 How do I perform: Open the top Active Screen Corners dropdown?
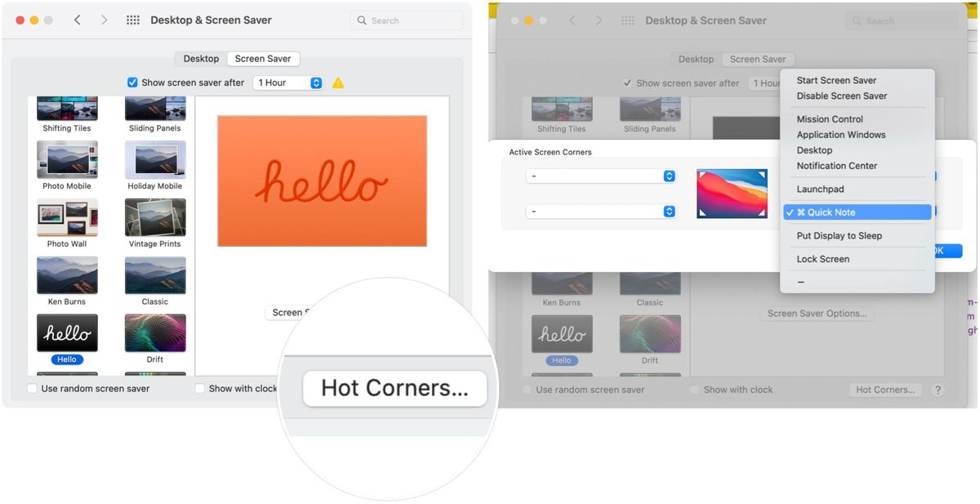[601, 176]
